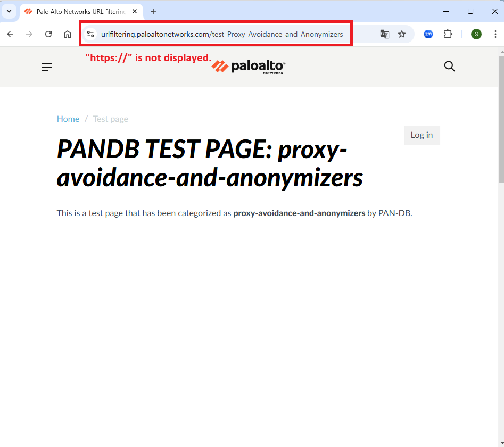Screen dimensions: 504x447
Task: Click the scrollbar down arrow
Action: point(501,443)
